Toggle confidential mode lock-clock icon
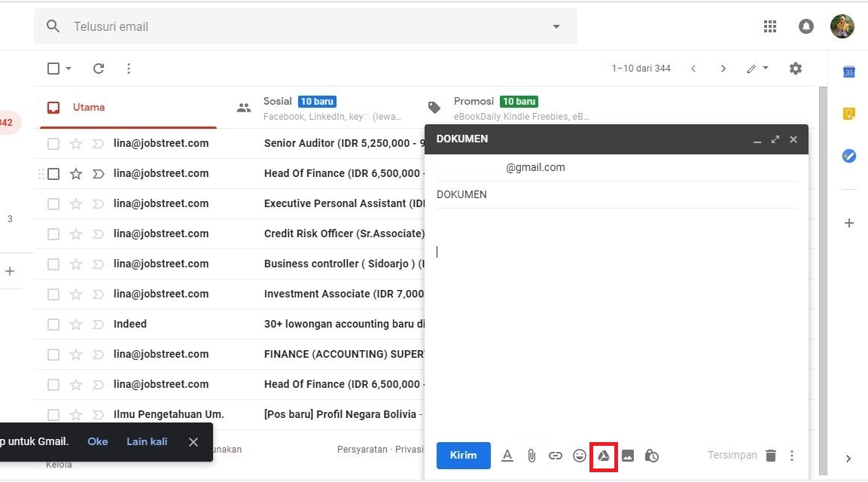 click(x=651, y=456)
